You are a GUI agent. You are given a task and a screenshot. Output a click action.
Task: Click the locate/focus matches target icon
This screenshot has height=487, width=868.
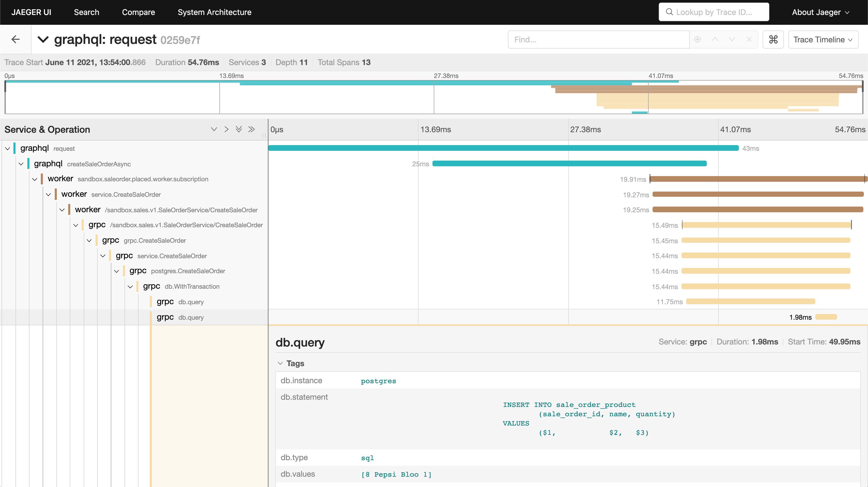pos(698,40)
